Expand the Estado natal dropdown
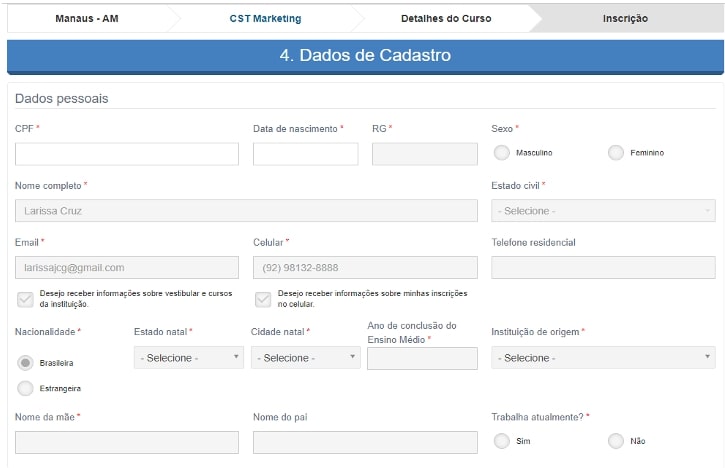725x468 pixels. pyautogui.click(x=189, y=357)
